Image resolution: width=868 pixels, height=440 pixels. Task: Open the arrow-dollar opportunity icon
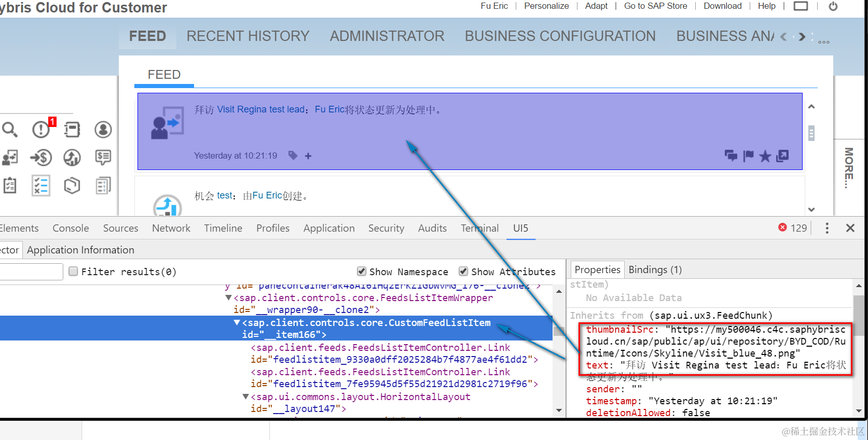pyautogui.click(x=41, y=157)
